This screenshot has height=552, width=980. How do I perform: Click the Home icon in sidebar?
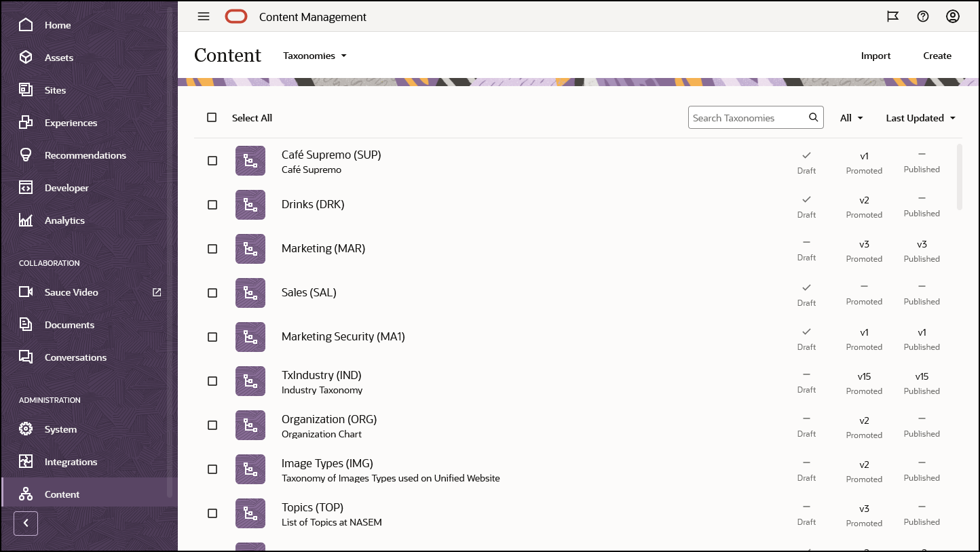(26, 25)
